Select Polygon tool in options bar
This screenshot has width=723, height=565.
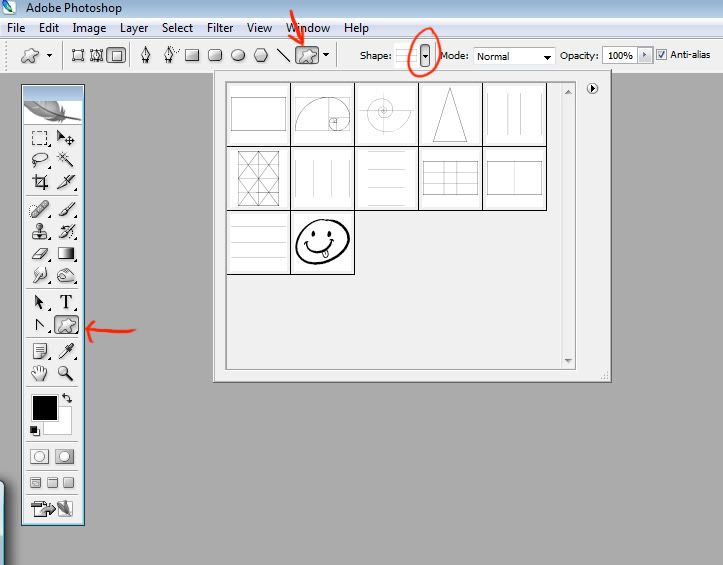pos(261,56)
